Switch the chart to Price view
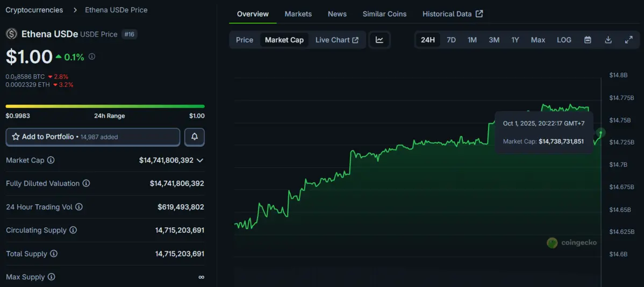The height and width of the screenshot is (287, 644). [245, 40]
